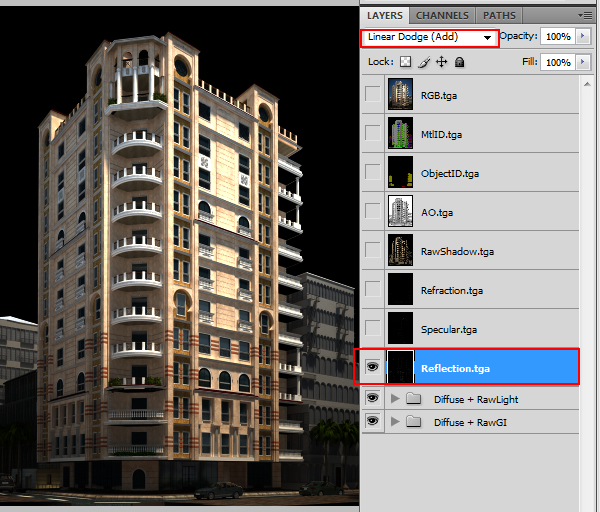Hide the Diffuse + RawGI group
Screen dimensions: 600x512
(x=373, y=421)
